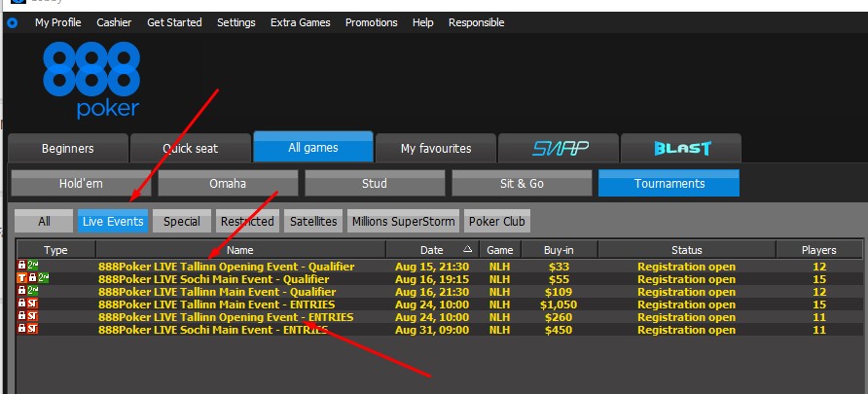The image size is (868, 394).
Task: Sort tournaments by Buy-in column header
Action: [x=559, y=250]
